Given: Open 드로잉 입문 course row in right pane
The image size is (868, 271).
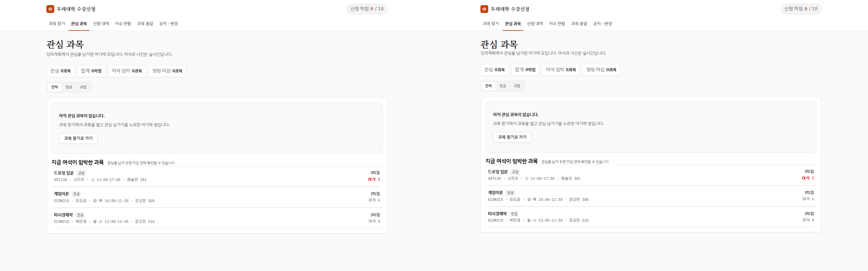Looking at the screenshot, I should [x=651, y=175].
